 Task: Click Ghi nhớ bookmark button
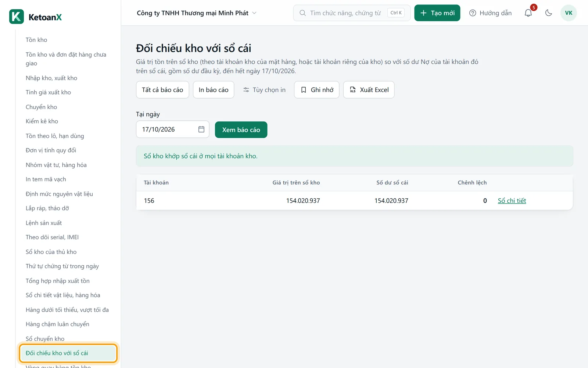click(x=317, y=90)
